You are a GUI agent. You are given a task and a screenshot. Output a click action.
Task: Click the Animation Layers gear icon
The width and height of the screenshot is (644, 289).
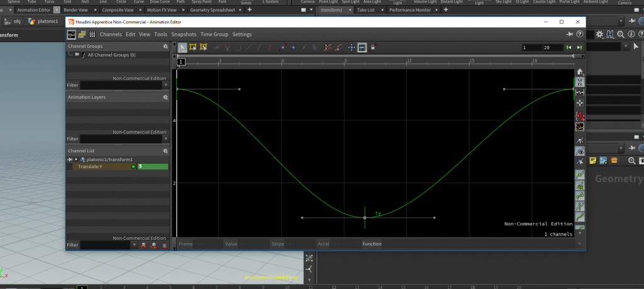click(x=165, y=98)
